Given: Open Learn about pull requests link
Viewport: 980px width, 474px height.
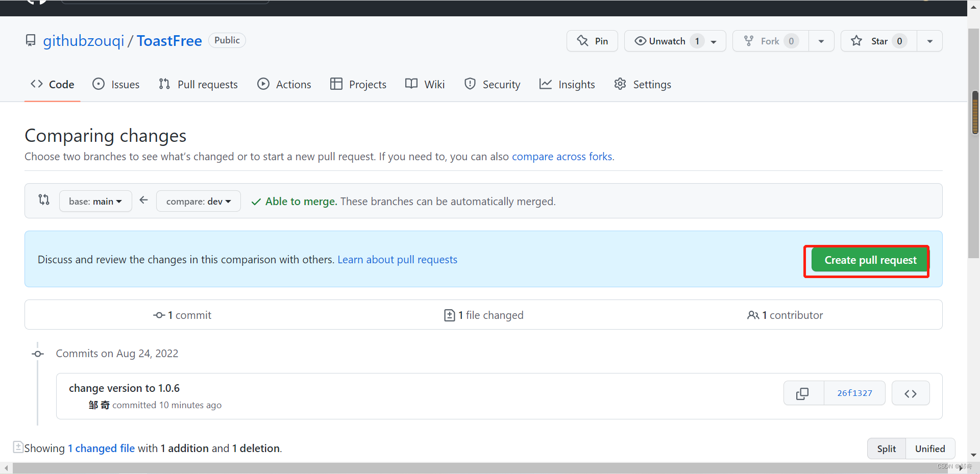Looking at the screenshot, I should 397,260.
